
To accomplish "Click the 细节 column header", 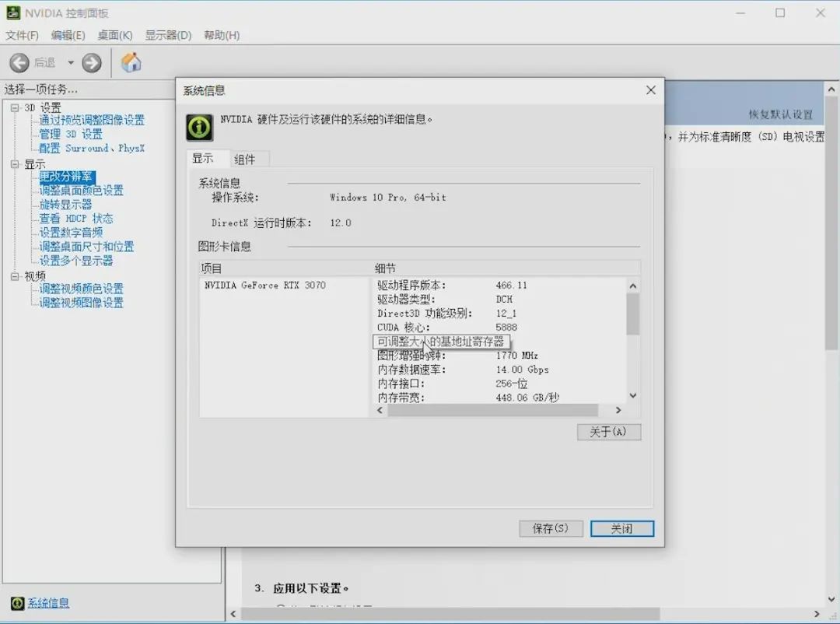I will [506, 268].
